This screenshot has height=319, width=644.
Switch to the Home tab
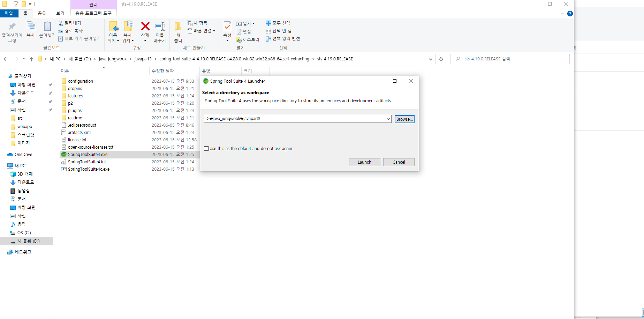[x=25, y=13]
